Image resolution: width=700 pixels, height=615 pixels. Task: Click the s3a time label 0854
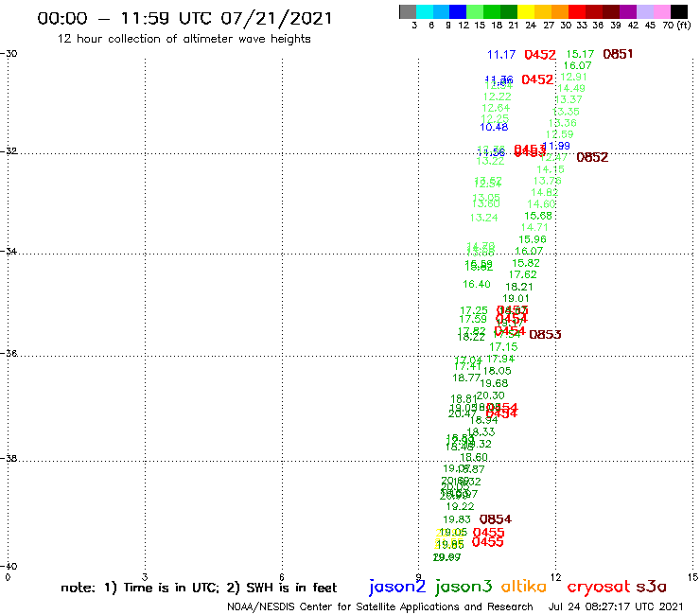coord(496,519)
